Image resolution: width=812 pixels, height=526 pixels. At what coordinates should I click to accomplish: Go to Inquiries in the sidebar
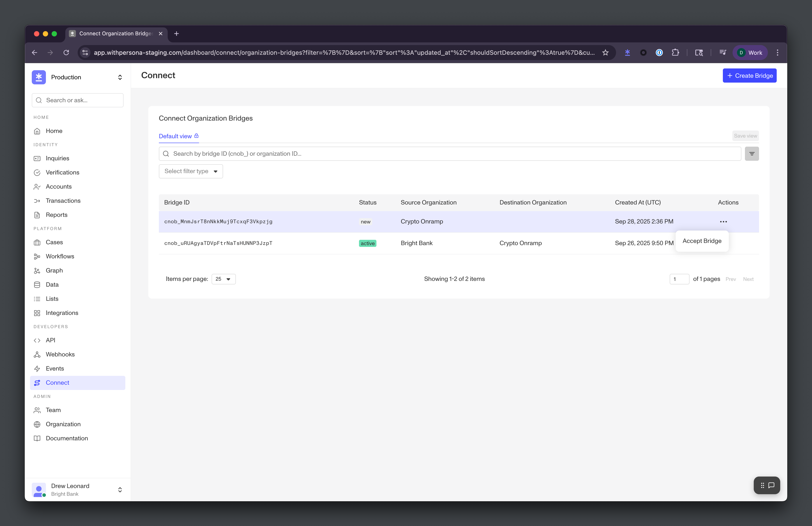pyautogui.click(x=57, y=158)
